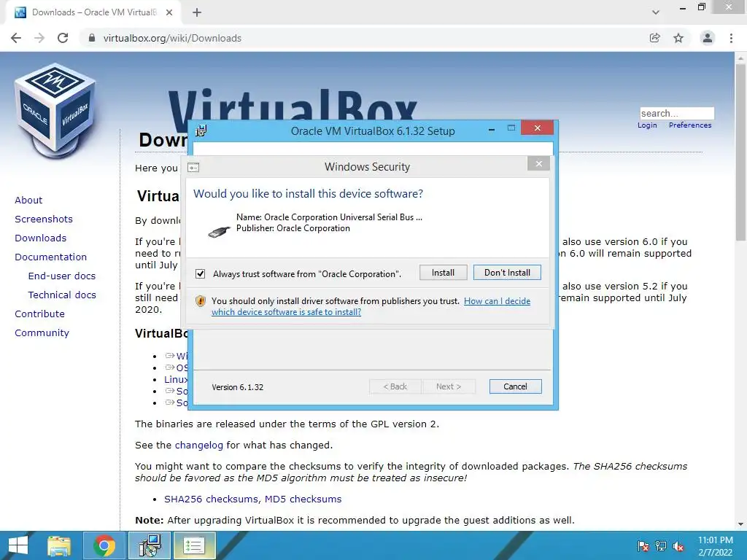Click Windows Security title bar icon

click(x=193, y=168)
